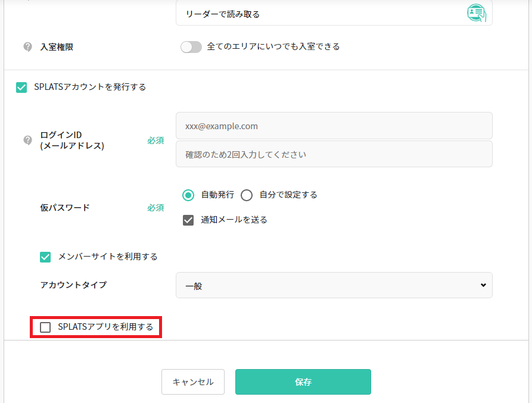532x403 pixels.
Task: Open help tooltip beside 入室権限 label
Action: [27, 46]
